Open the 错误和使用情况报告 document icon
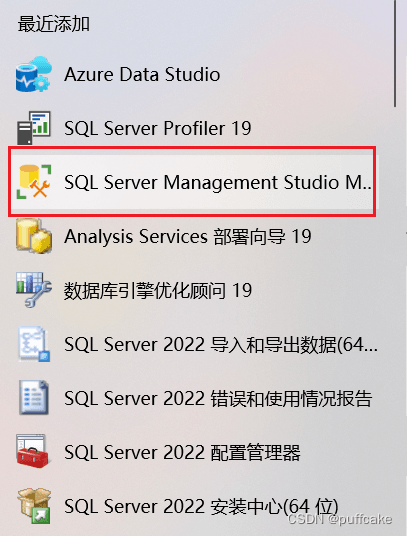 coord(34,398)
